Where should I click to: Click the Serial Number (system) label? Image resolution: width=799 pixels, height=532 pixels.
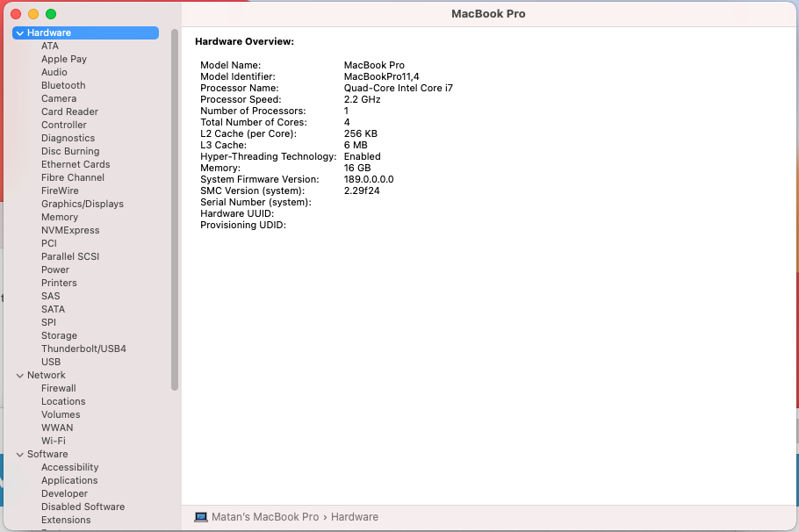256,202
